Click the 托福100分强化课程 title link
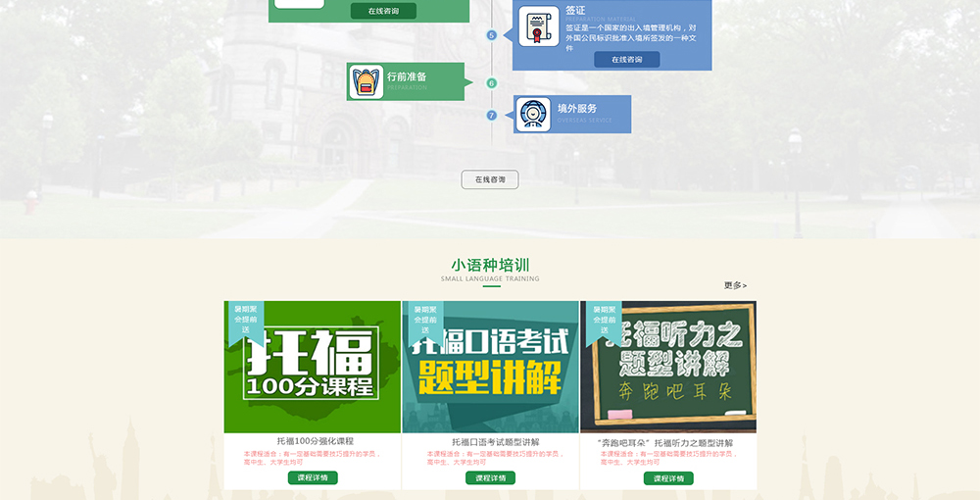The image size is (980, 500). coord(315,441)
